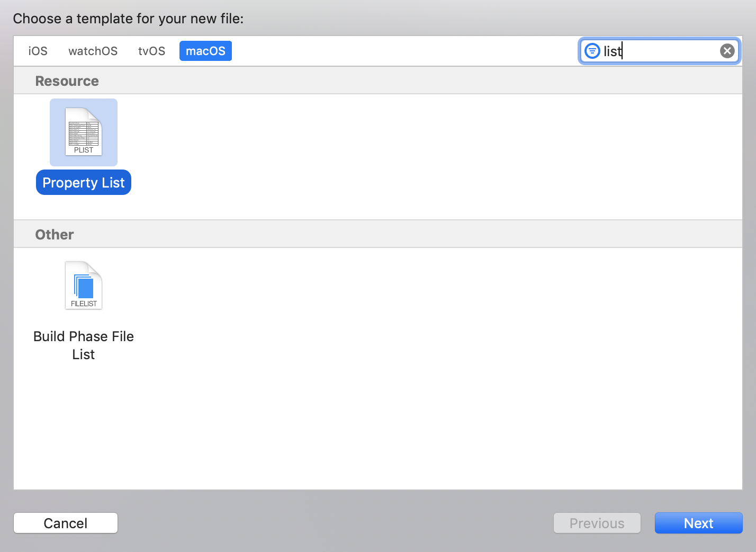Click the Next button
The image size is (756, 552).
(x=699, y=523)
